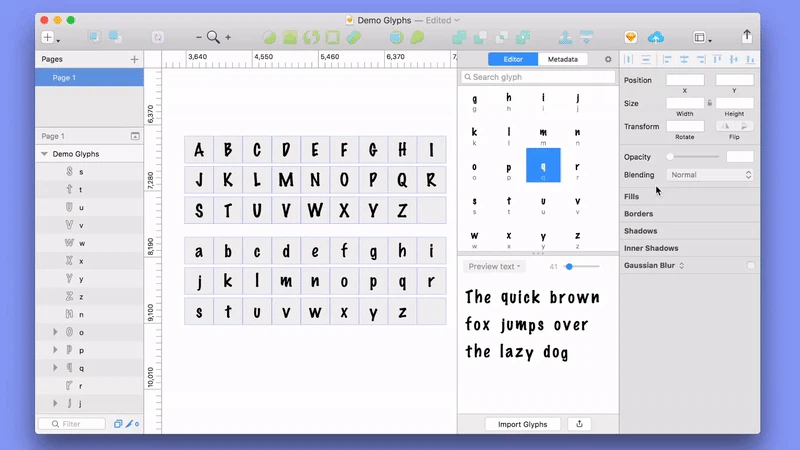Click the Mask toolbar icon
This screenshot has width=800, height=450.
tap(396, 37)
